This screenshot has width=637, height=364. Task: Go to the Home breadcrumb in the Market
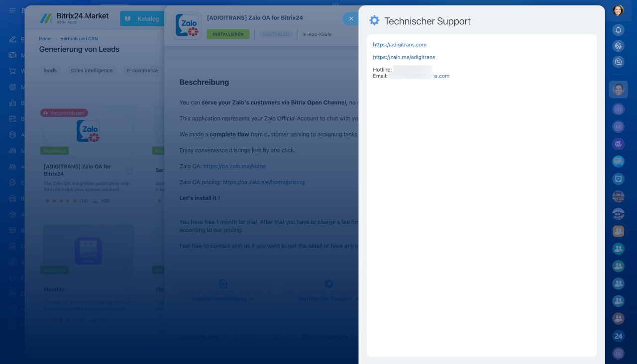[x=45, y=39]
